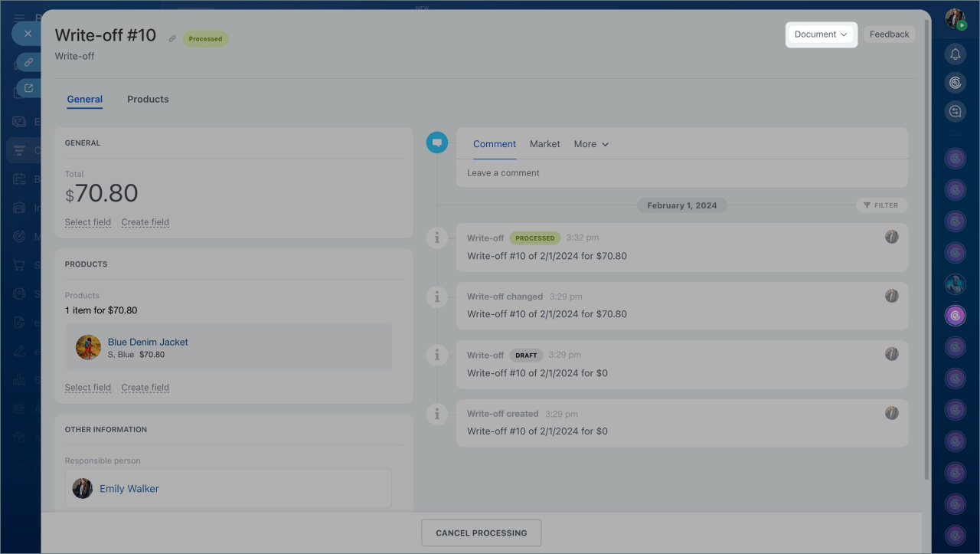Click the Feedback button
The width and height of the screenshot is (980, 554).
[x=889, y=34]
